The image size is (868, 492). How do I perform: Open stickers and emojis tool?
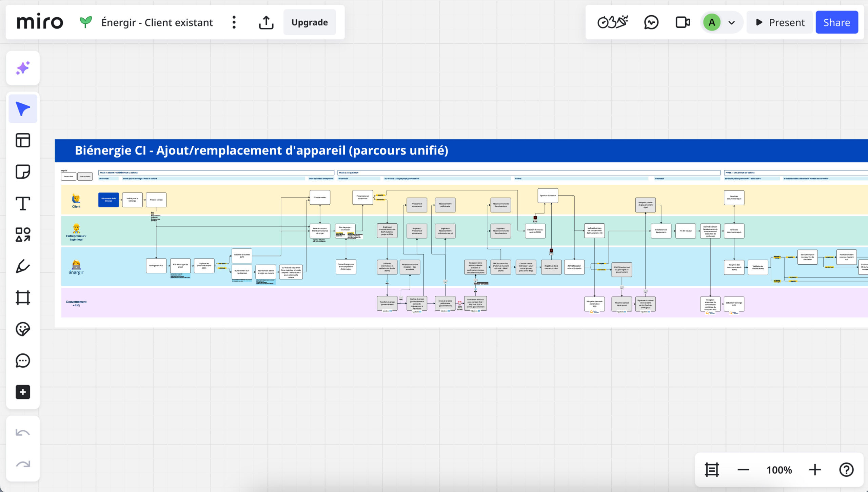coord(23,329)
